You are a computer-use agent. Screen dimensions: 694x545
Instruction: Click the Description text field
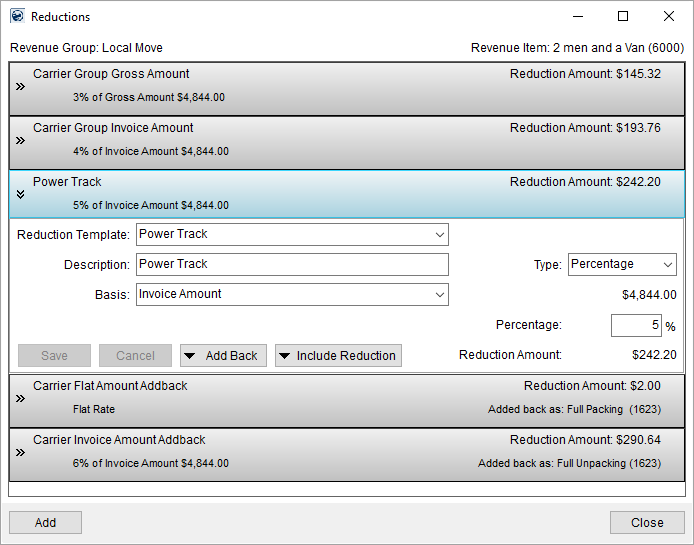[292, 264]
